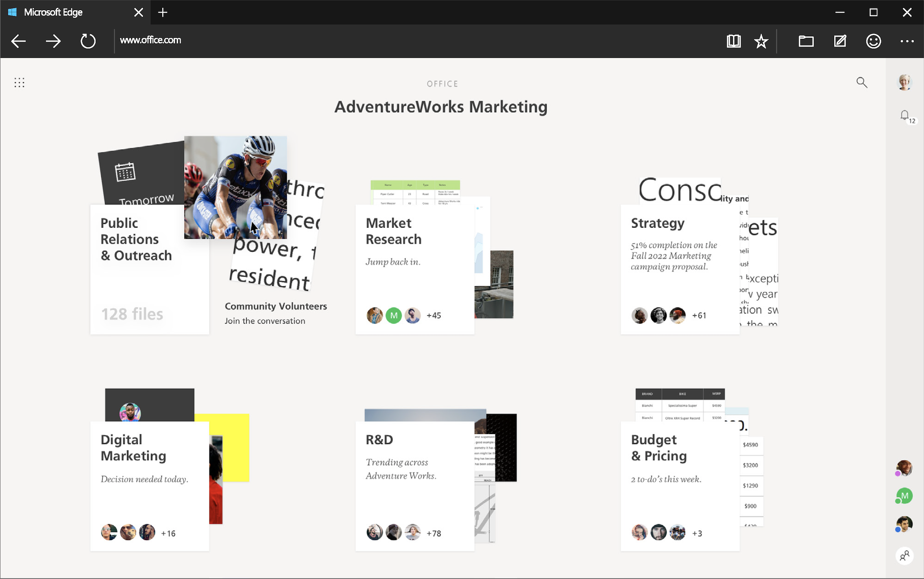Click the first avatar in Strategy card
Image resolution: width=924 pixels, height=579 pixels.
639,316
